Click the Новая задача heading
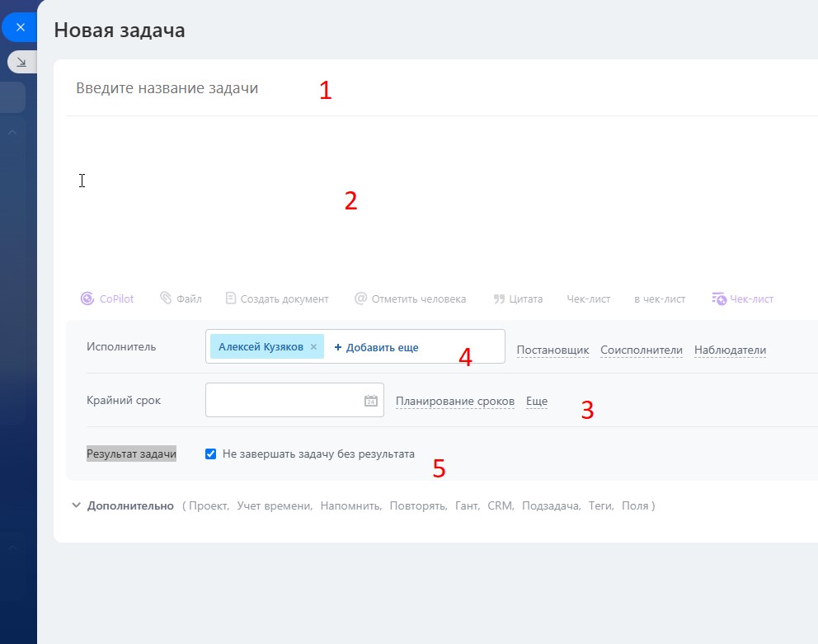This screenshot has width=818, height=644. tap(120, 31)
